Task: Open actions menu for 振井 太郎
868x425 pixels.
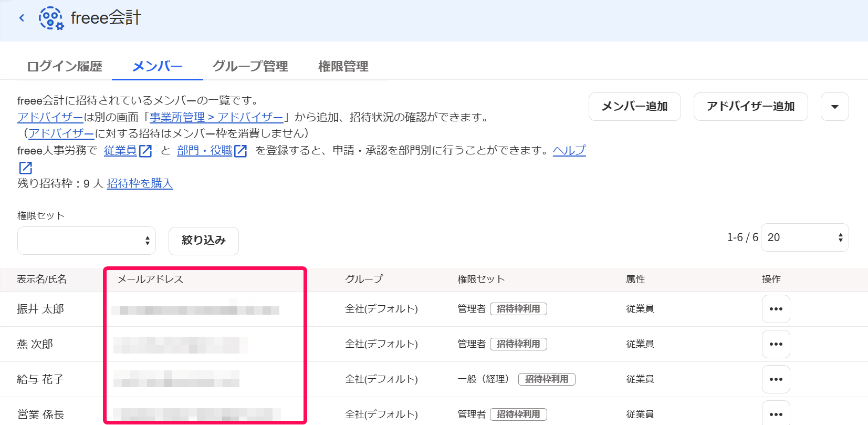Action: click(776, 309)
